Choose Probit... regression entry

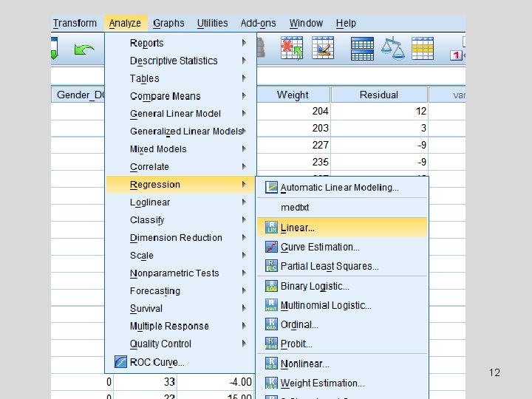coord(342,344)
